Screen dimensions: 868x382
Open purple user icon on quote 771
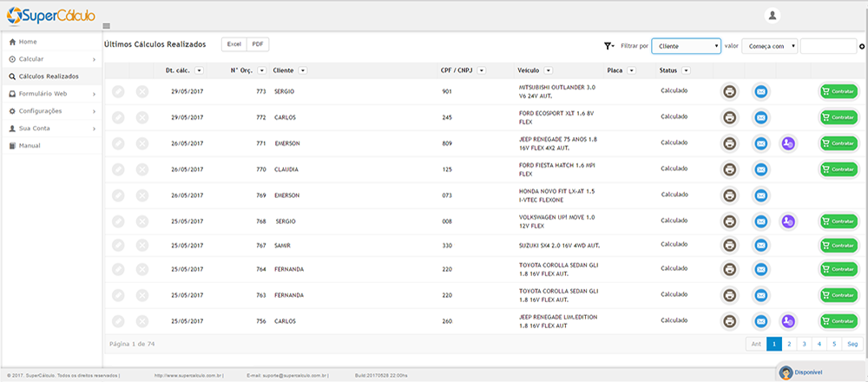tap(788, 143)
